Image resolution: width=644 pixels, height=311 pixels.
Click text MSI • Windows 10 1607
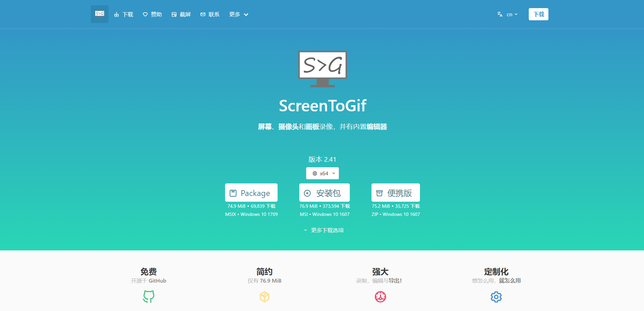[x=324, y=214]
